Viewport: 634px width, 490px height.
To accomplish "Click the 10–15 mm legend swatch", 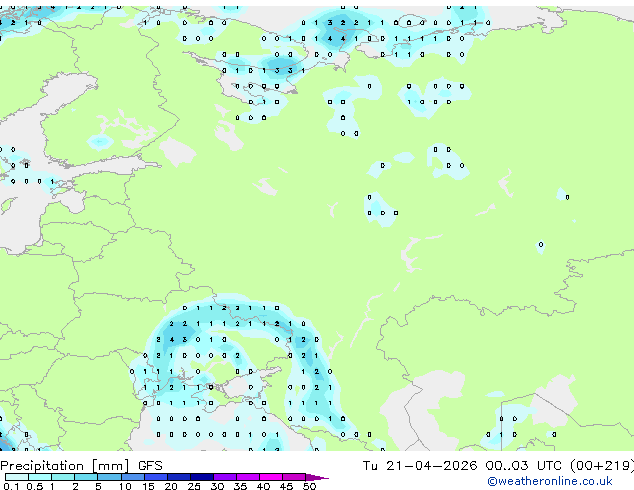I will (x=133, y=477).
